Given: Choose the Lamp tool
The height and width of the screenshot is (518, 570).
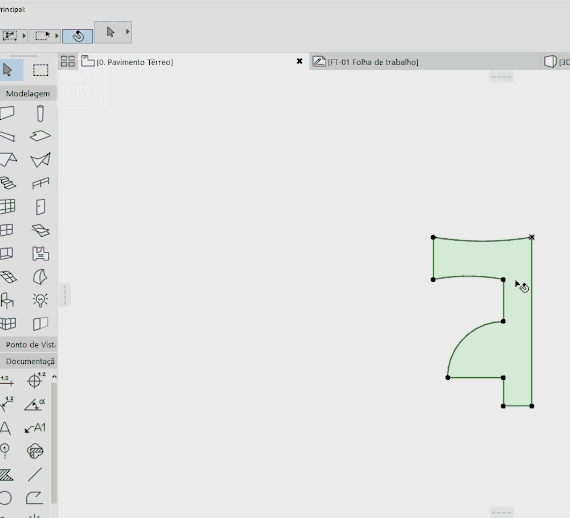Looking at the screenshot, I should point(40,300).
